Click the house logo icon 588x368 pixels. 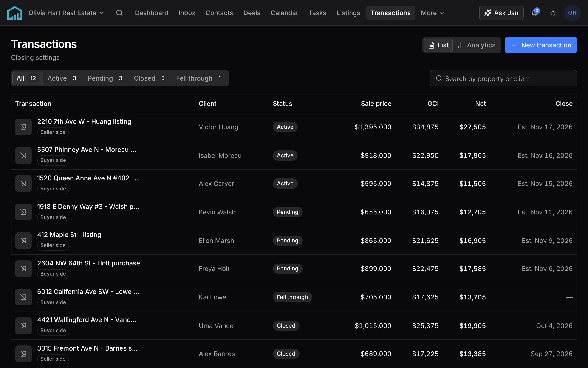(x=14, y=13)
